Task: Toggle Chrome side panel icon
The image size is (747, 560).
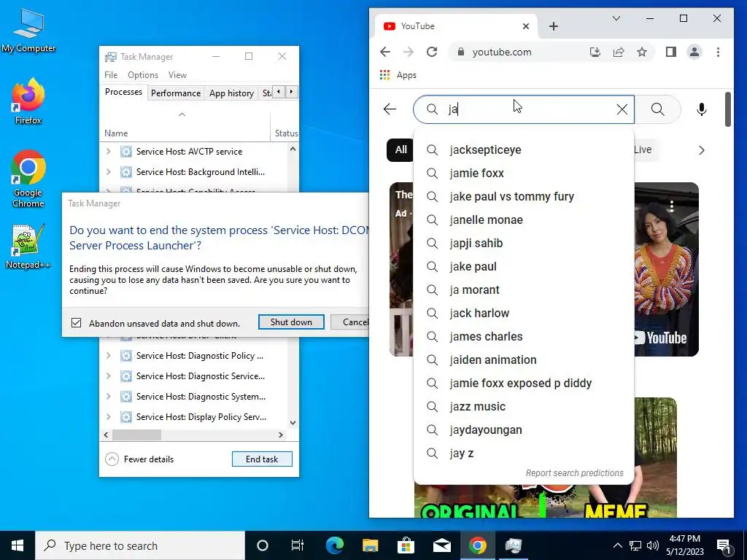Action: pos(671,52)
